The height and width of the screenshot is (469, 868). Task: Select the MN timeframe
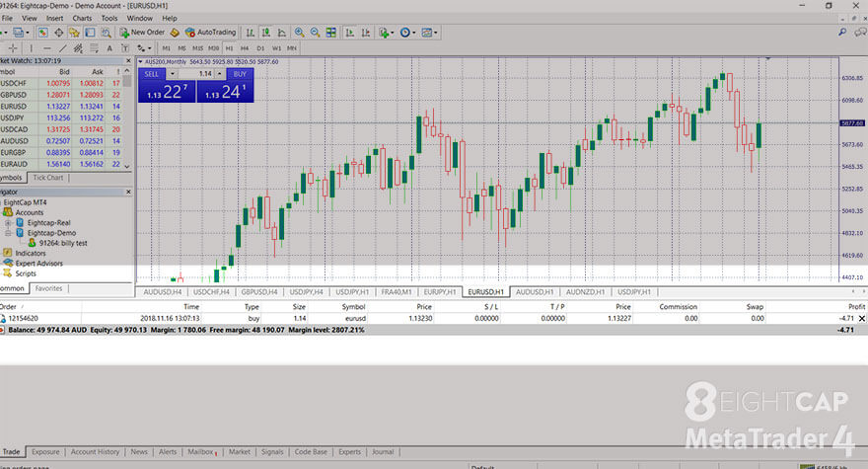[292, 48]
